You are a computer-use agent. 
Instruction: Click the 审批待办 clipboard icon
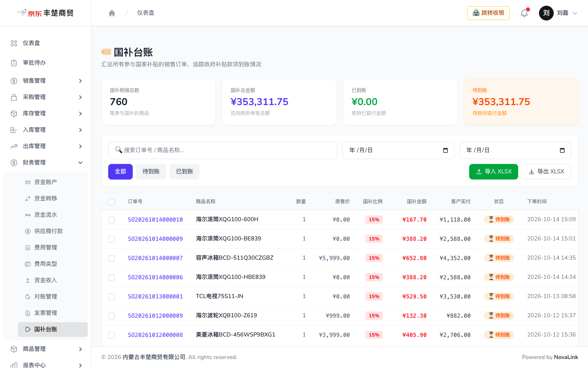(x=14, y=63)
